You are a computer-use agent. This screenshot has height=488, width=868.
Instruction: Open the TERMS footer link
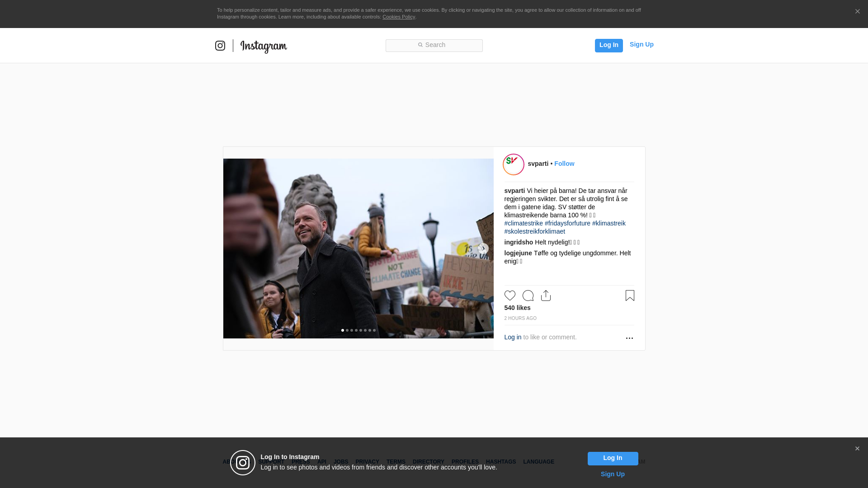[x=396, y=462]
